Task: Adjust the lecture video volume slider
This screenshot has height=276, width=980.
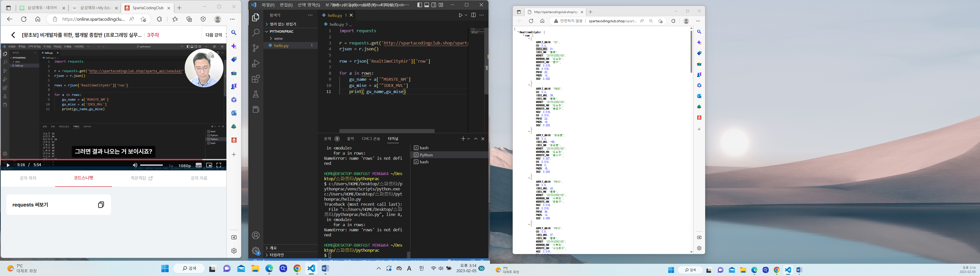Action: (151, 165)
